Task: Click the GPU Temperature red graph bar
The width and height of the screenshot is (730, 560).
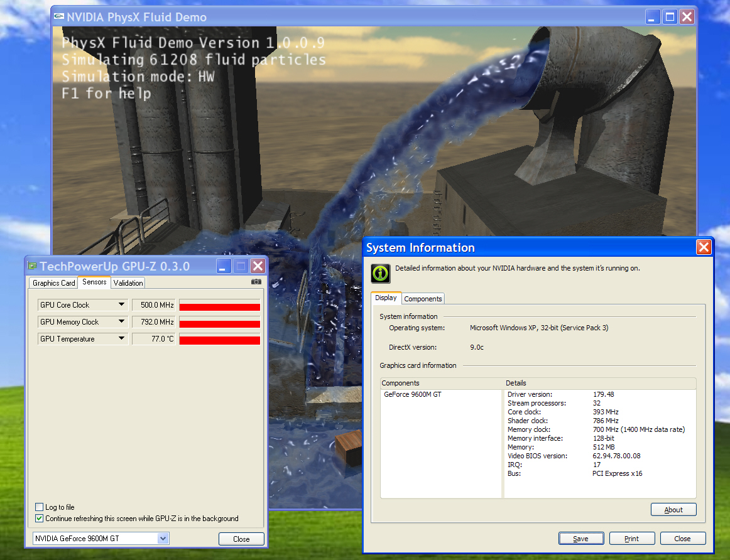Action: point(220,339)
